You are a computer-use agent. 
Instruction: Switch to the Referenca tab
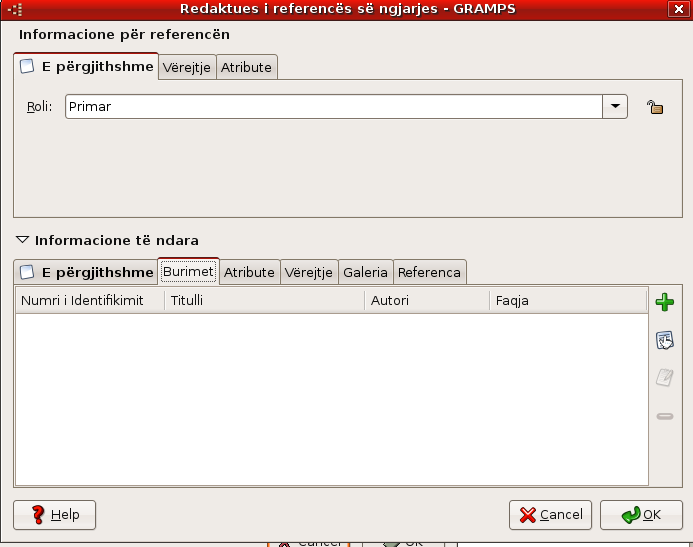(x=429, y=272)
